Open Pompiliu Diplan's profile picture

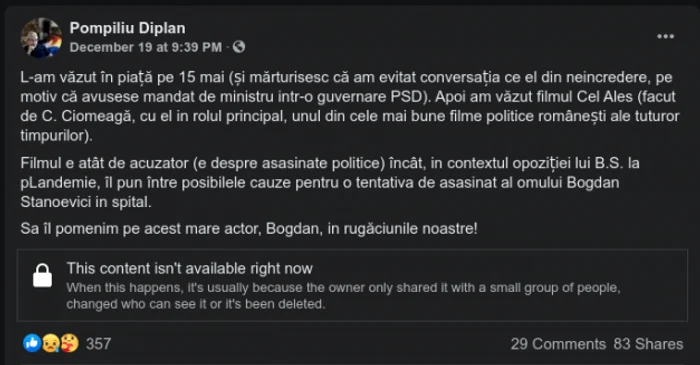(x=41, y=38)
